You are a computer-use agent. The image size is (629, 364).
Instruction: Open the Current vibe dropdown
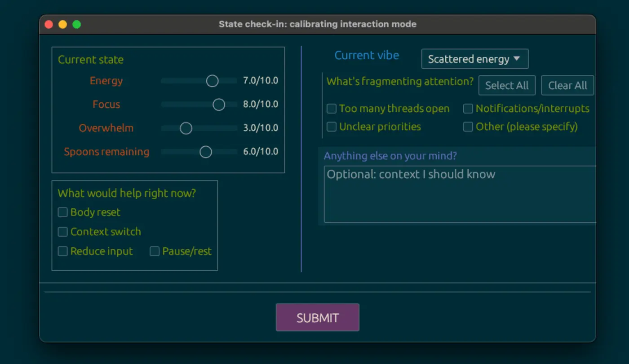pos(474,59)
